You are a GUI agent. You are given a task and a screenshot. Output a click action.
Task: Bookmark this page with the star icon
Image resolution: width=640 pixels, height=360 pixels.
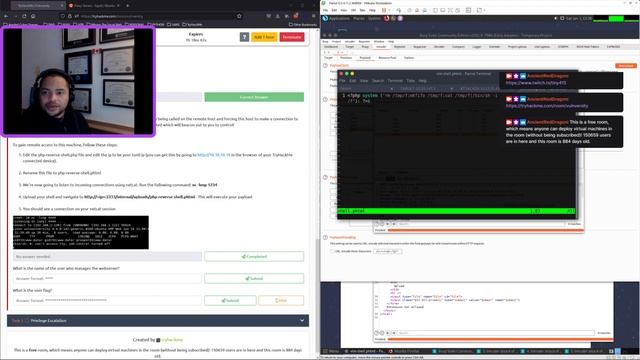pyautogui.click(x=239, y=16)
